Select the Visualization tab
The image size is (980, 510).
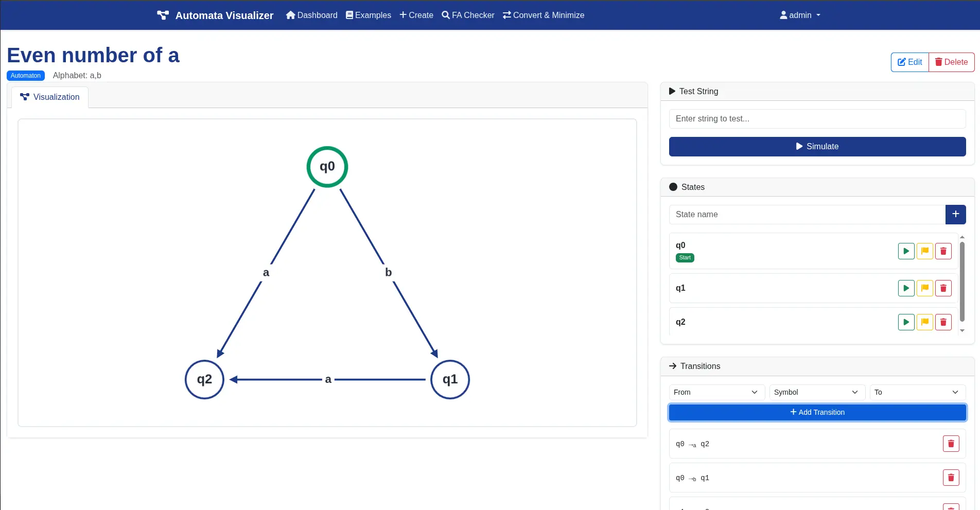pos(50,97)
